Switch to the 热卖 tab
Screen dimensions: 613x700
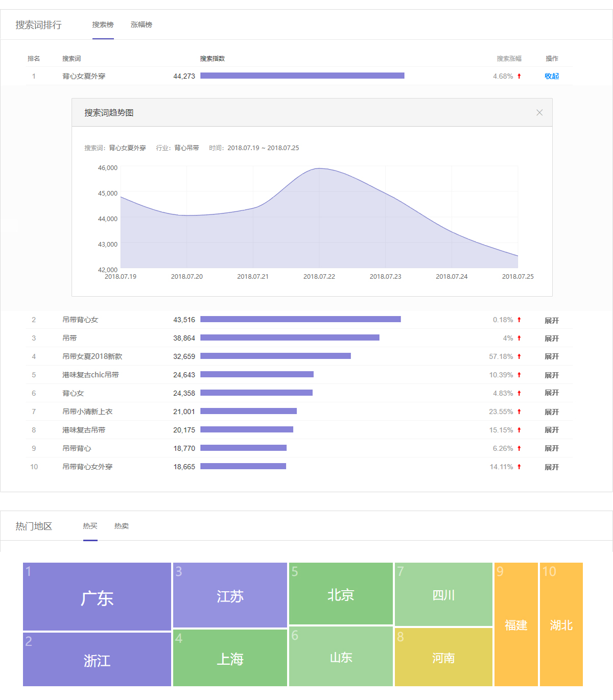point(121,526)
